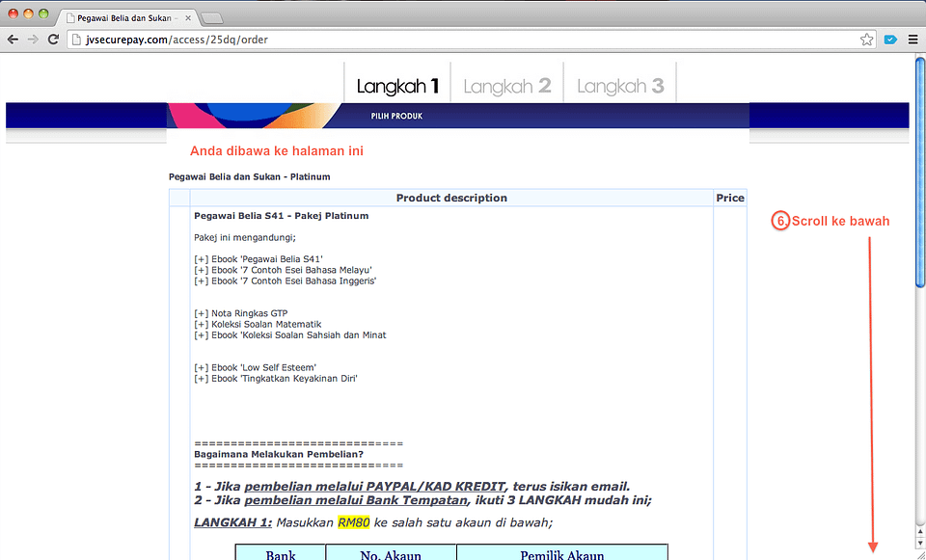Image resolution: width=926 pixels, height=560 pixels.
Task: Click the text Pakej ini mengandungi;
Action: tap(245, 238)
